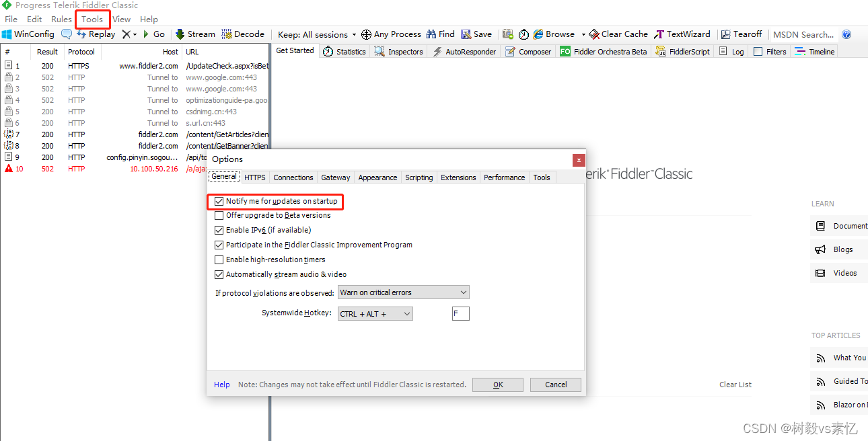Switch to the Composer tab
This screenshot has height=441, width=868.
pyautogui.click(x=528, y=52)
